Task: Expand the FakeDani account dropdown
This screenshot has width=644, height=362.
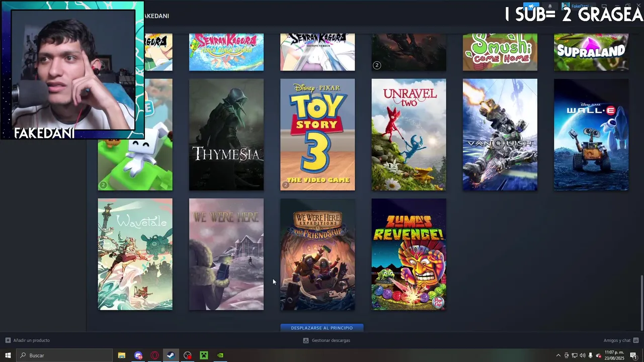Action: (579, 7)
